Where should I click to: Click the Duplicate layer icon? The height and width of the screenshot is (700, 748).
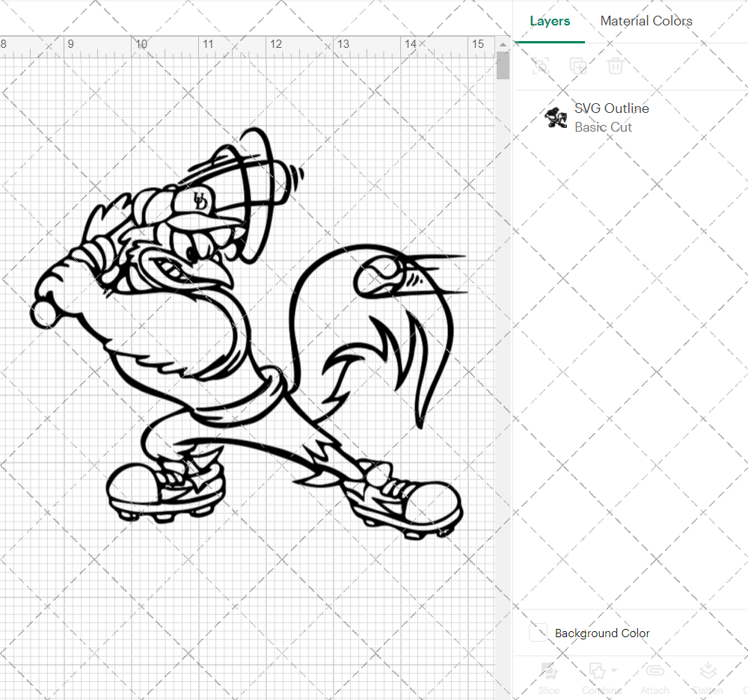(577, 66)
